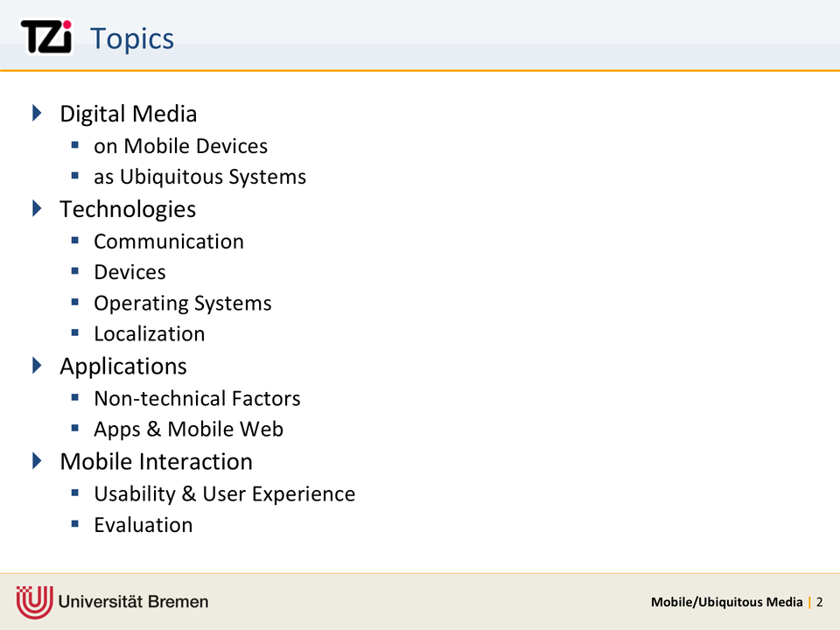The height and width of the screenshot is (630, 840).
Task: Select the Topics slide title
Action: point(132,38)
